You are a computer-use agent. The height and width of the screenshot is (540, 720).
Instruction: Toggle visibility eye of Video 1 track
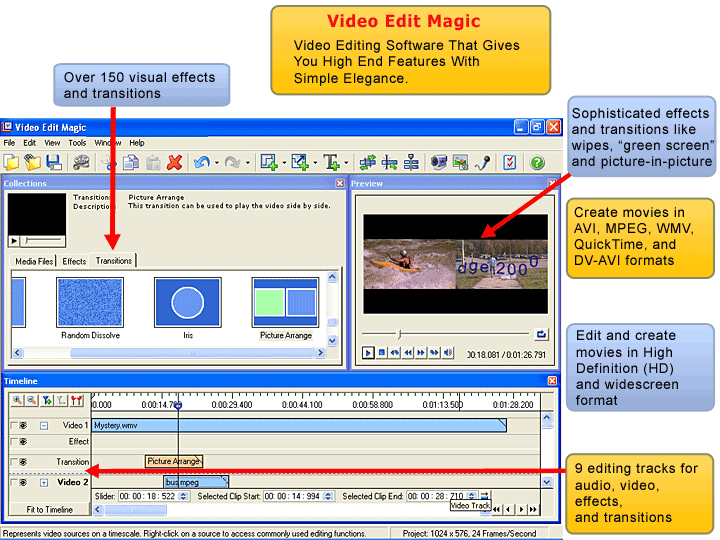coord(23,425)
